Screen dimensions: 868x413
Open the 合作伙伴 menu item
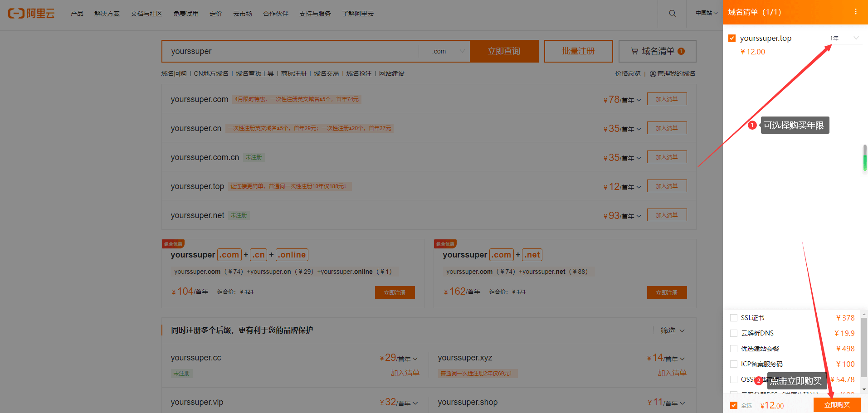coord(276,14)
